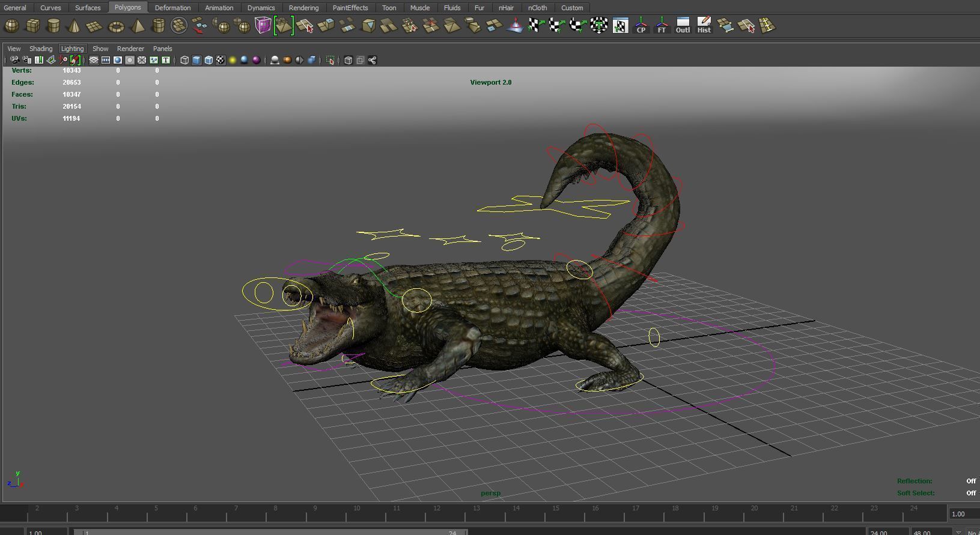Create a polygon pyramid from shelf
This screenshot has width=980, height=535.
(138, 26)
